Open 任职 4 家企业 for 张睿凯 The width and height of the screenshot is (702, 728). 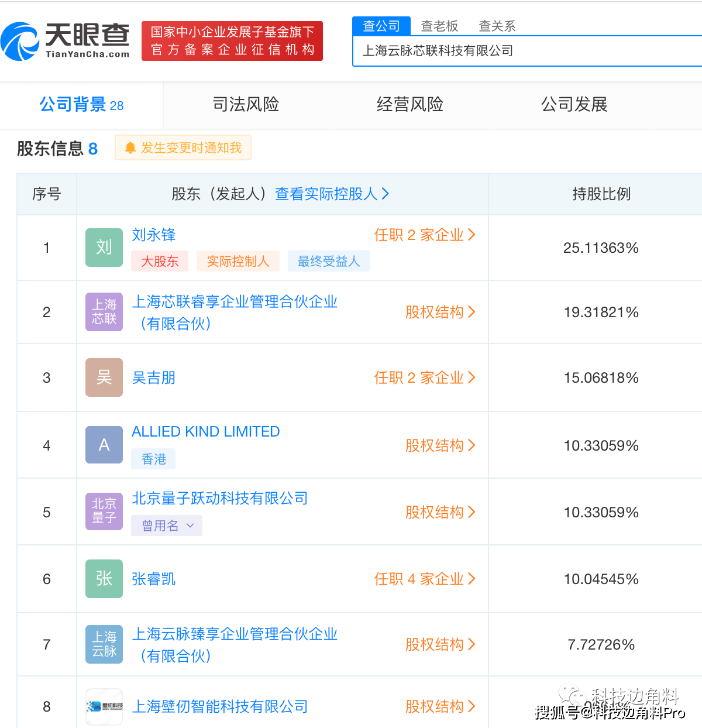425,579
